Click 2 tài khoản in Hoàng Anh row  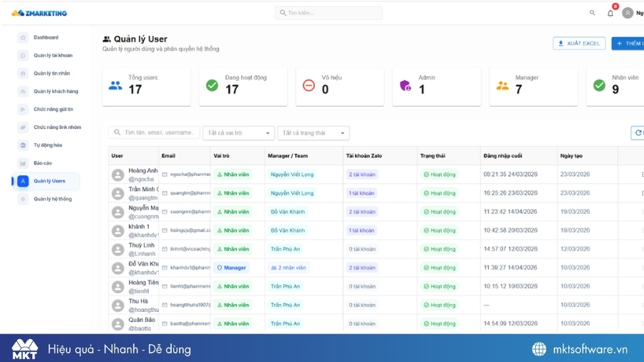click(362, 175)
